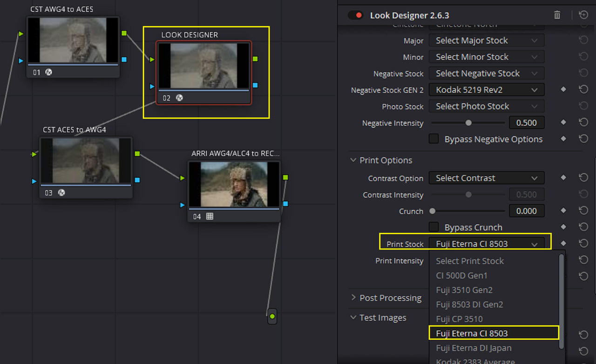
Task: Click the Negative Intensity slider handle
Action: (468, 123)
